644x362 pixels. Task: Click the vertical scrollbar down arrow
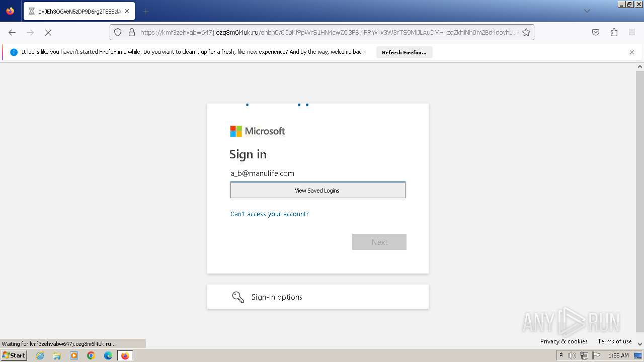640,344
